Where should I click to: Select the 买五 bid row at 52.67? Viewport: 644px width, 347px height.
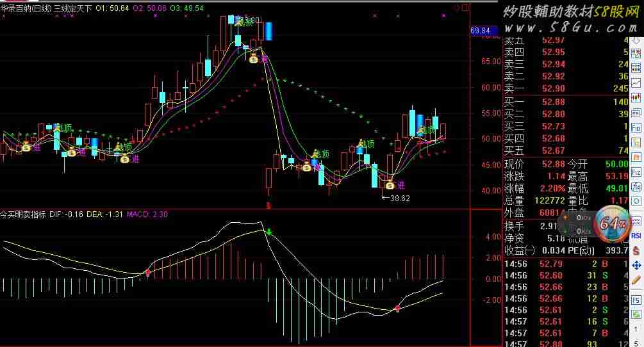(566, 150)
